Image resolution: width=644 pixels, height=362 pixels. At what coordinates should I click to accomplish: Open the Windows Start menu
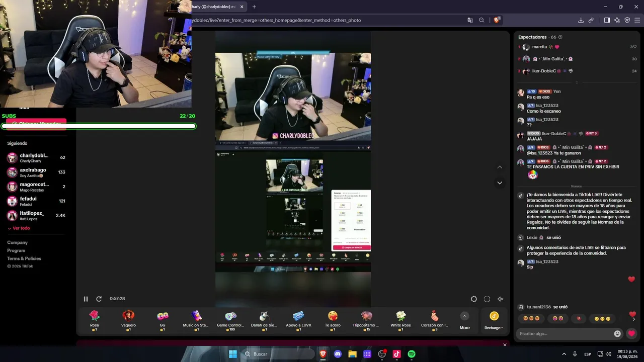[x=233, y=354]
